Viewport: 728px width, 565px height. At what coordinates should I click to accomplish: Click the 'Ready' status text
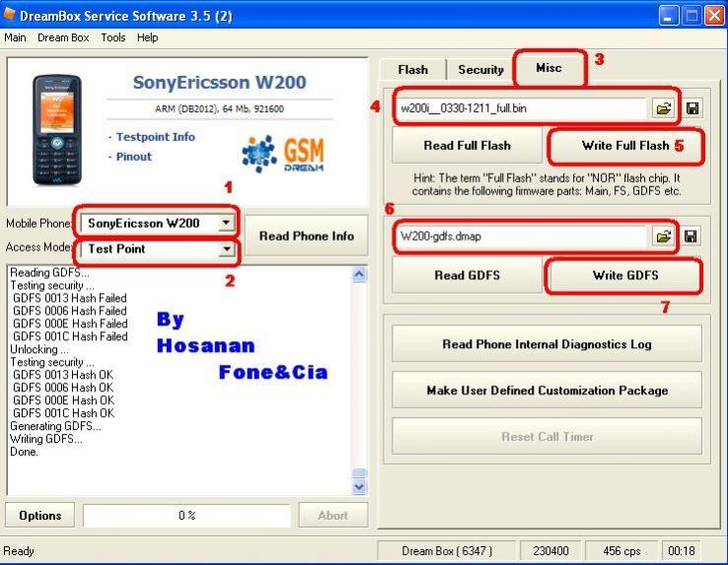[x=19, y=551]
